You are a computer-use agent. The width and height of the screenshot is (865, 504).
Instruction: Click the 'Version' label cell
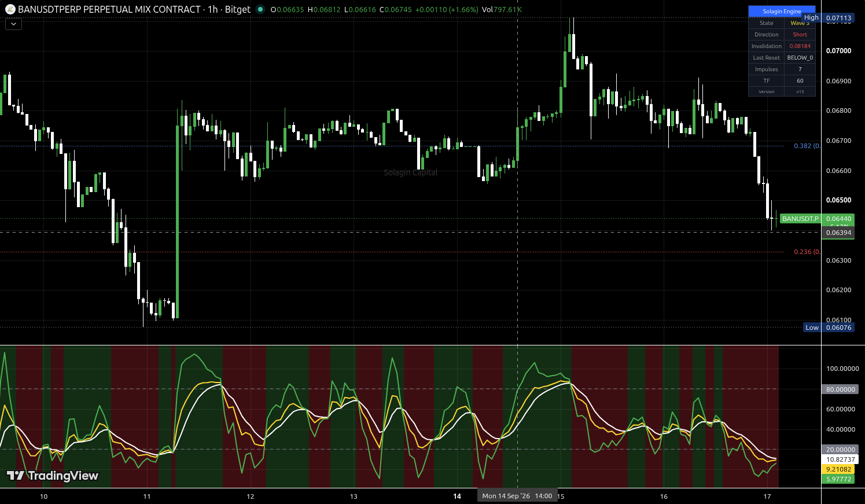767,91
